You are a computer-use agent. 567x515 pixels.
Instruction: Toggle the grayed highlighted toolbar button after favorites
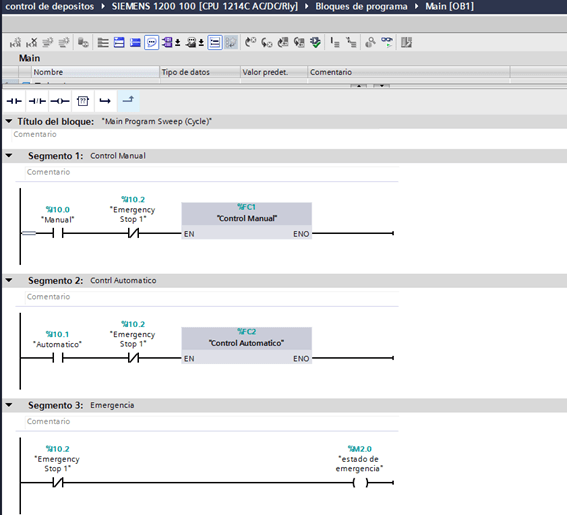[231, 43]
